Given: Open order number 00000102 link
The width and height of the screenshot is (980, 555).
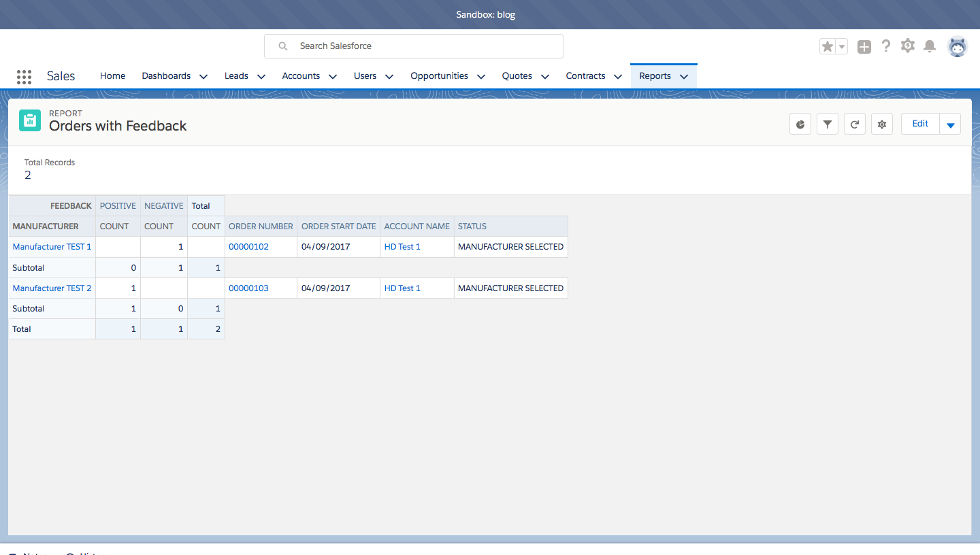Looking at the screenshot, I should (248, 247).
